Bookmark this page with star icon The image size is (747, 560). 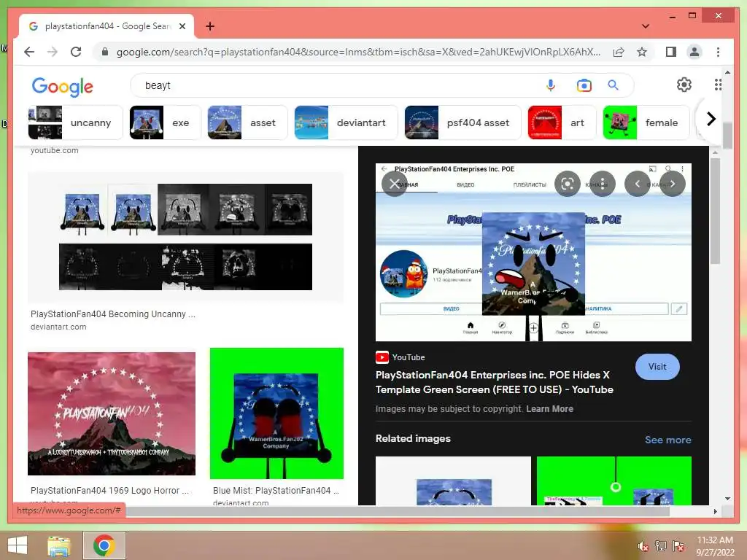pyautogui.click(x=642, y=52)
